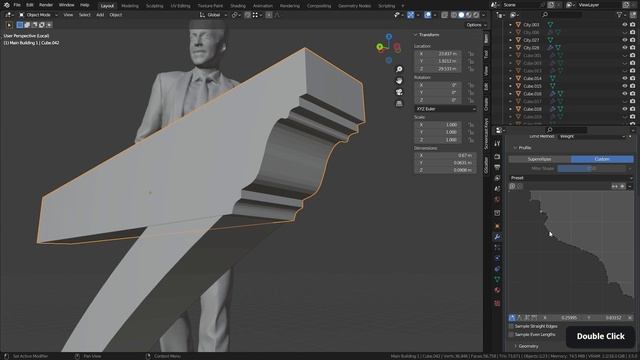This screenshot has height=360, width=640.
Task: Collapse the Transform panel
Action: [427, 35]
